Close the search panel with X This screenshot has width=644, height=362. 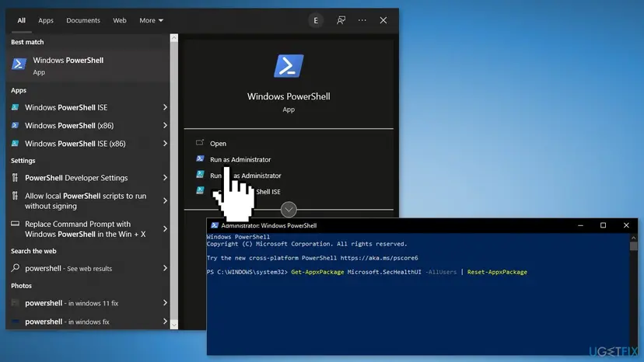(383, 20)
